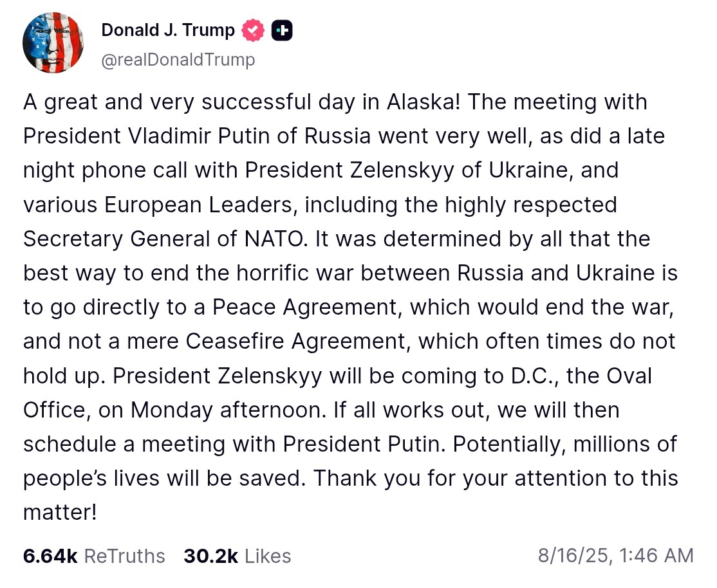Viewport: 717px width, 588px height.
Task: Click the word "Oval" in the post
Action: tap(628, 375)
